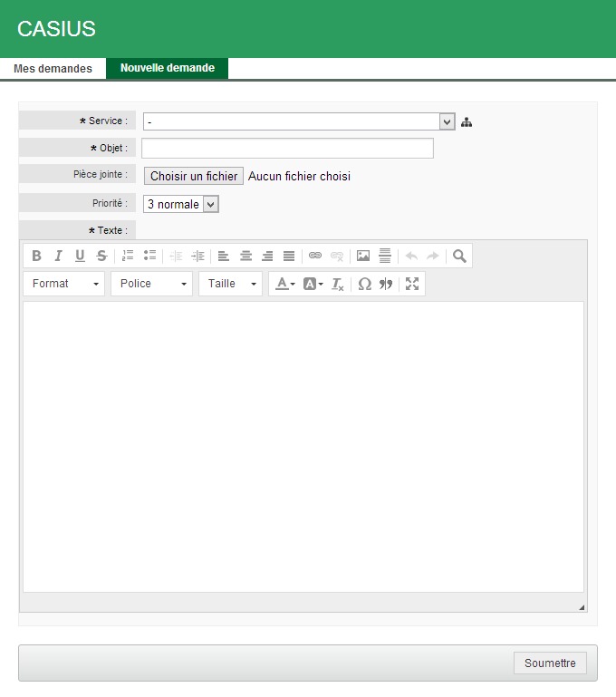
Task: Switch to the Mes demandes tab
Action: click(53, 69)
